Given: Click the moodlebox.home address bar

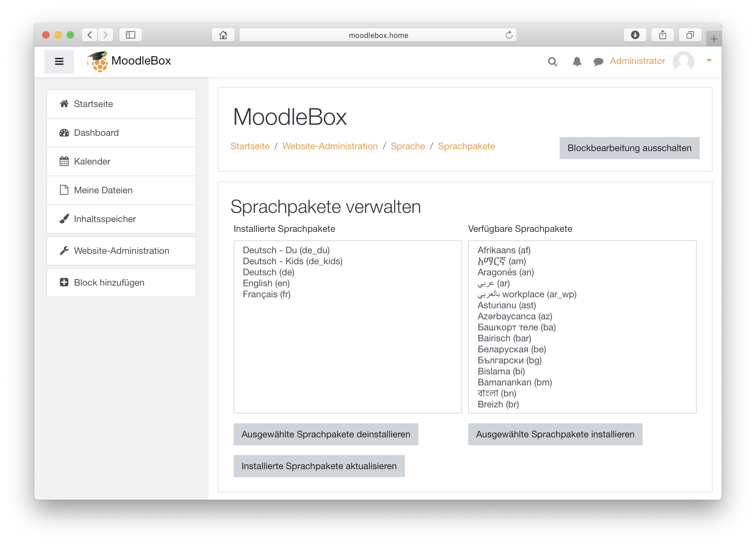Looking at the screenshot, I should [x=378, y=35].
